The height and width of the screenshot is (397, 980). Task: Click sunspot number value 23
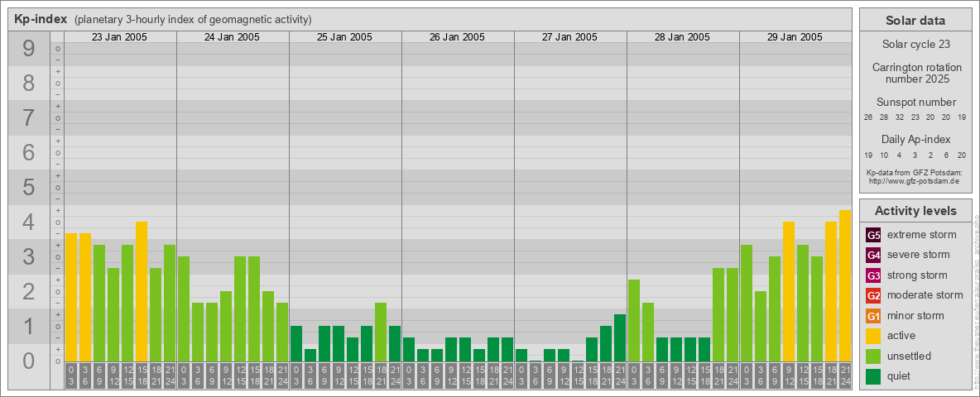[915, 117]
